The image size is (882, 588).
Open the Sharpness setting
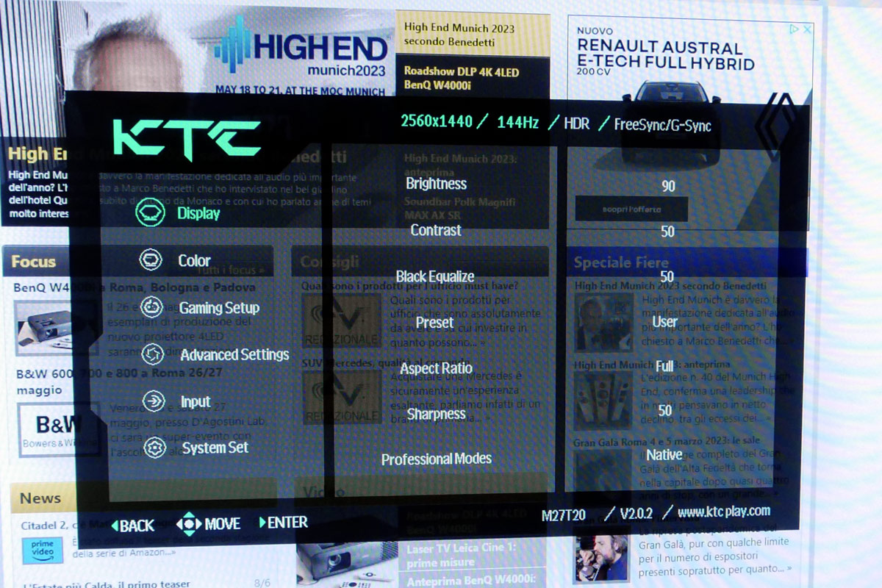click(436, 414)
